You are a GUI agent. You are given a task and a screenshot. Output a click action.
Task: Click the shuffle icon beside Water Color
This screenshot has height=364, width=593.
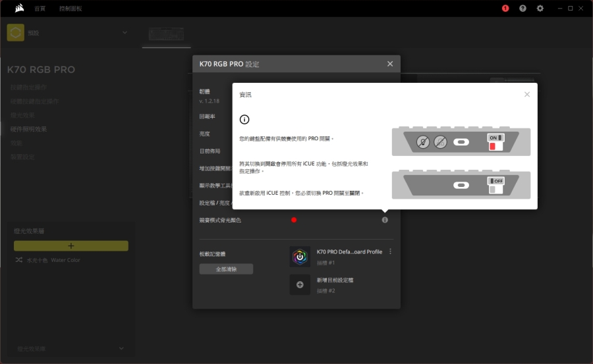click(x=18, y=260)
